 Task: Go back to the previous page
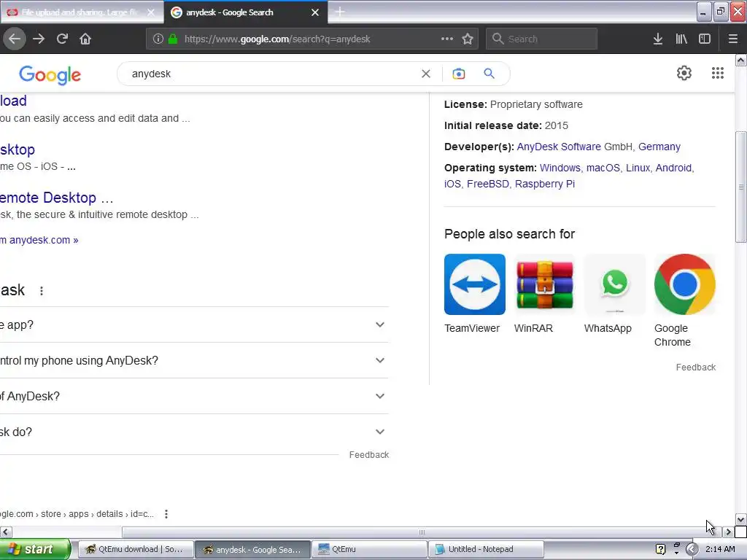click(x=15, y=39)
